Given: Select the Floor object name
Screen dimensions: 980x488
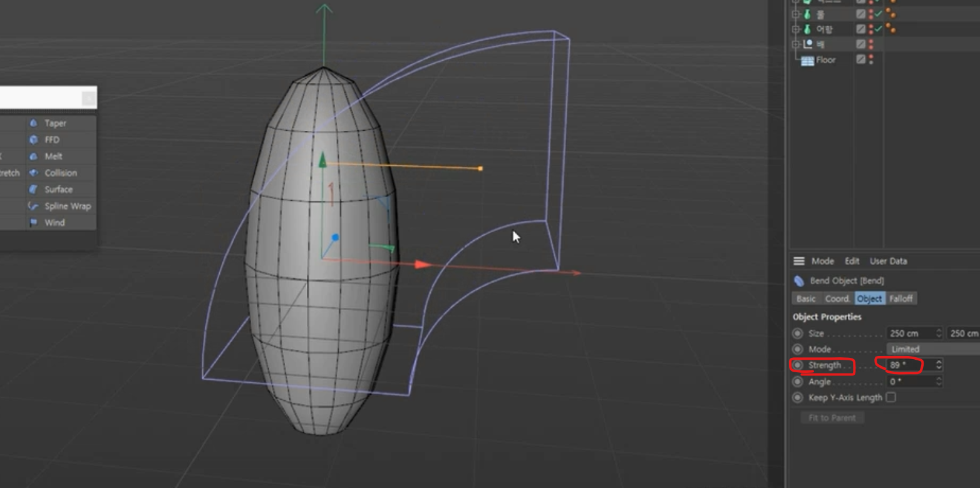Looking at the screenshot, I should point(825,60).
